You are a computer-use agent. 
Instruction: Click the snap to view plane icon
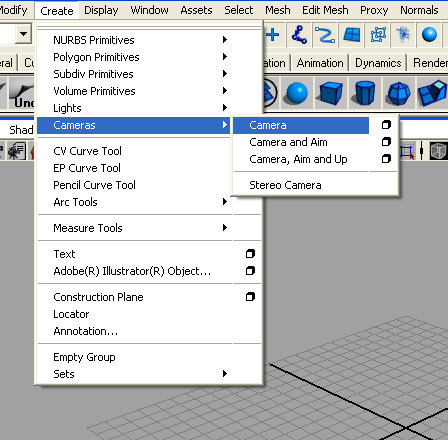pos(352,35)
